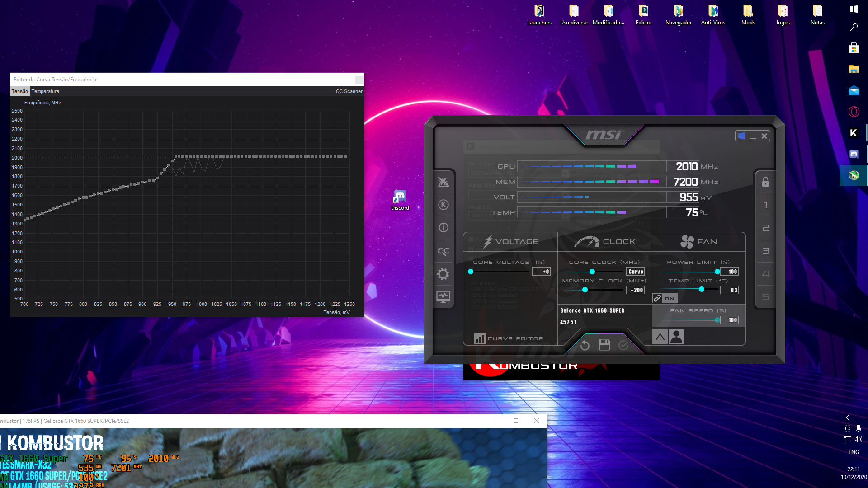The height and width of the screenshot is (488, 868).
Task: Click the microphone tray icon
Action: pos(858,428)
